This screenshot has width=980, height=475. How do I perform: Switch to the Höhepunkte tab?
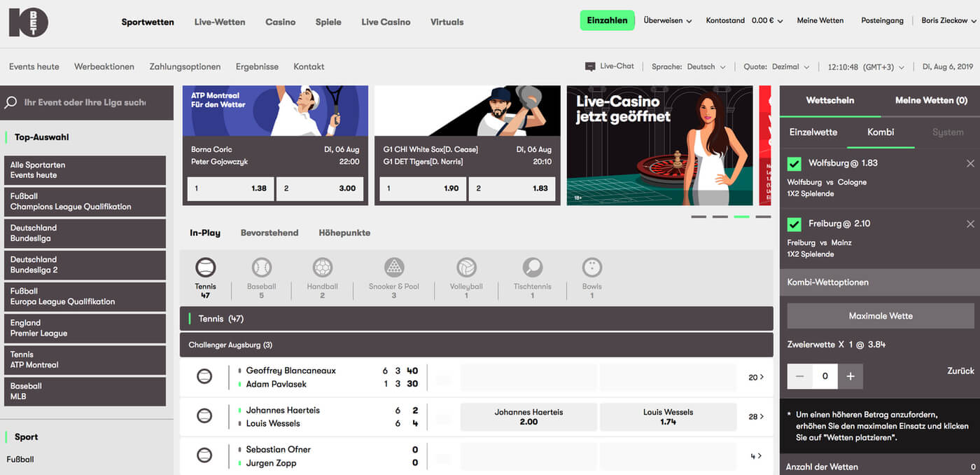click(x=344, y=233)
